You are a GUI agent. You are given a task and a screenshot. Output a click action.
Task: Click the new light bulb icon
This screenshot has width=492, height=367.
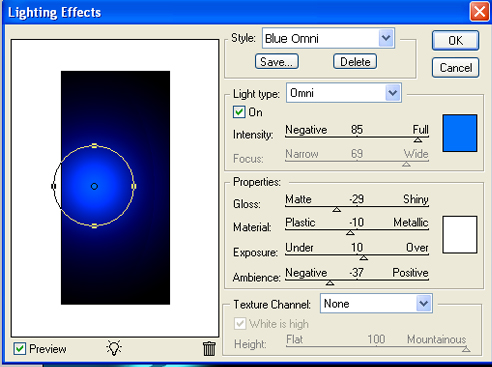[114, 348]
